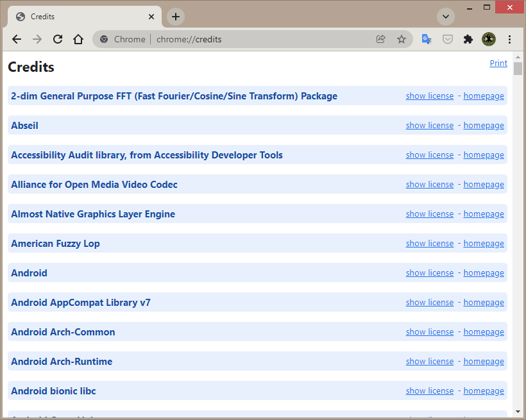This screenshot has height=420, width=526.
Task: Close the Credits tab
Action: (x=151, y=17)
